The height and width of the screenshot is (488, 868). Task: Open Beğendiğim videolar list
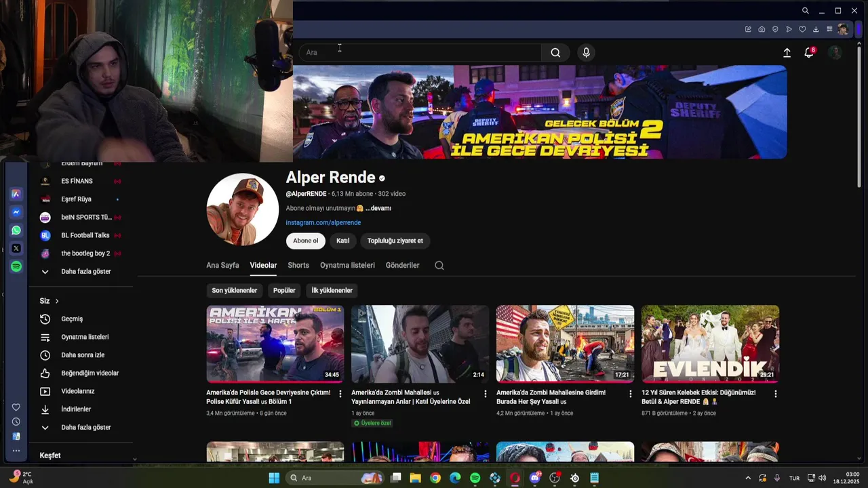coord(90,373)
